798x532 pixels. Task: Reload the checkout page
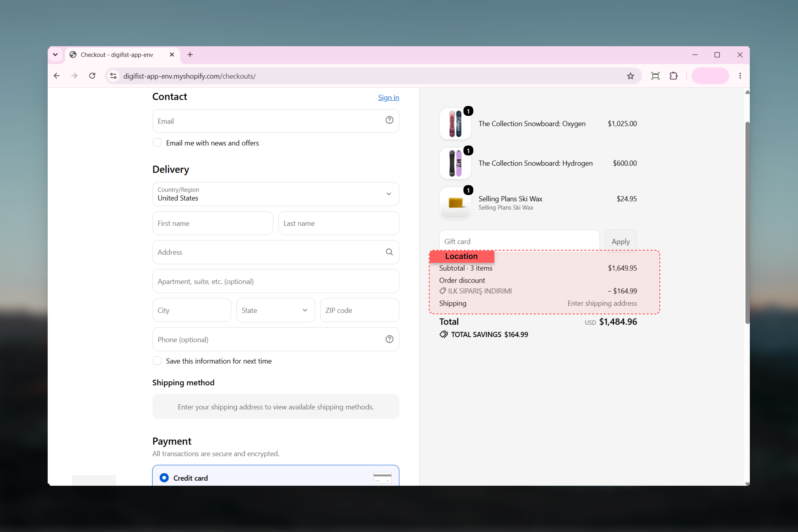click(92, 76)
